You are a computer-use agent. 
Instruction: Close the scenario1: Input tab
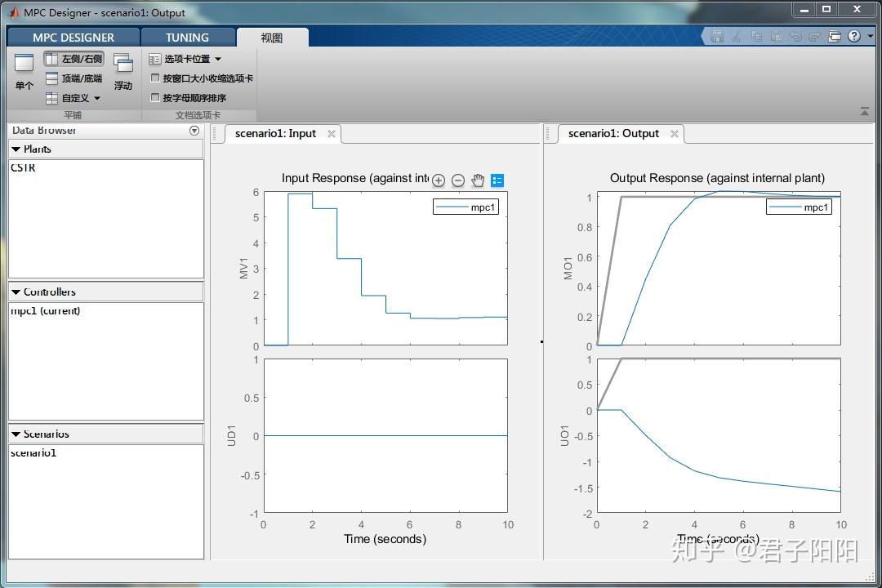tap(332, 134)
